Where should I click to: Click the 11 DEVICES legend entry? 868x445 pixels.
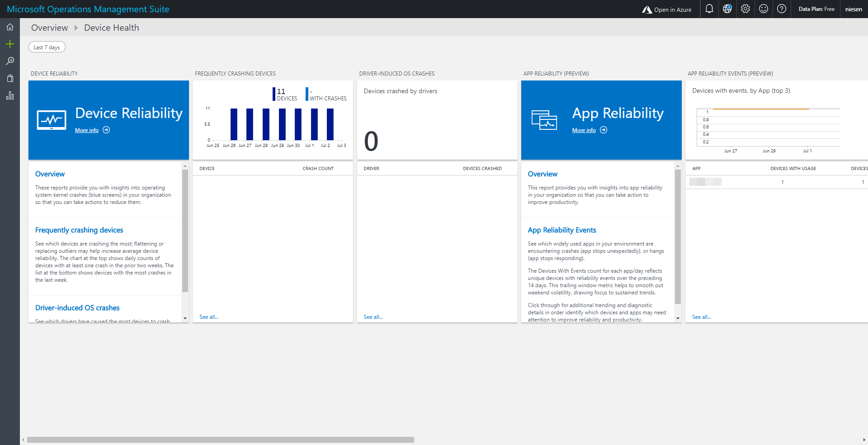coord(285,94)
